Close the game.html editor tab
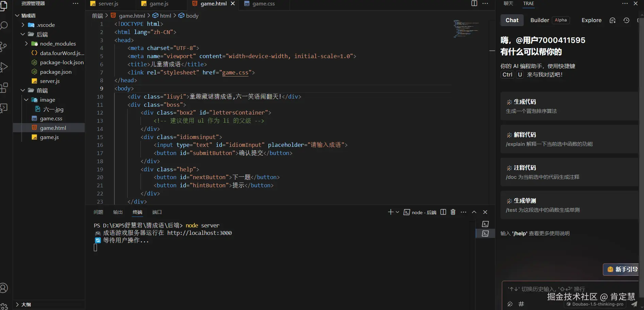 pyautogui.click(x=233, y=3)
